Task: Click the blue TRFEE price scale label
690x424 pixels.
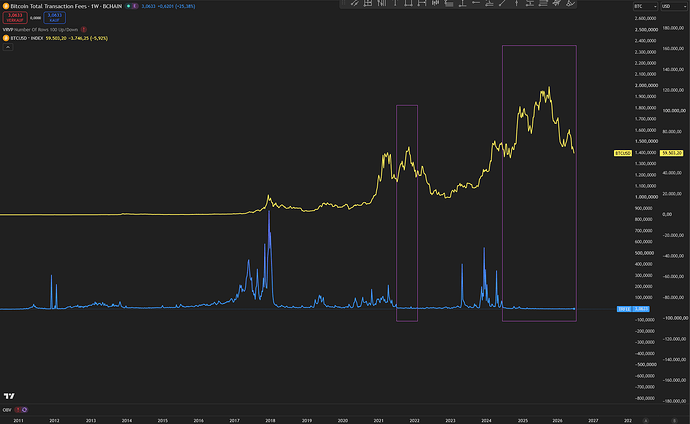Action: (624, 309)
